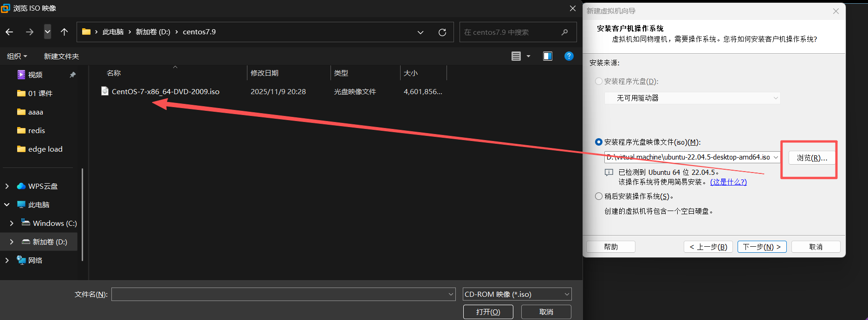Image resolution: width=868 pixels, height=320 pixels.
Task: Click 浏览(R)... button in wizard
Action: (812, 158)
